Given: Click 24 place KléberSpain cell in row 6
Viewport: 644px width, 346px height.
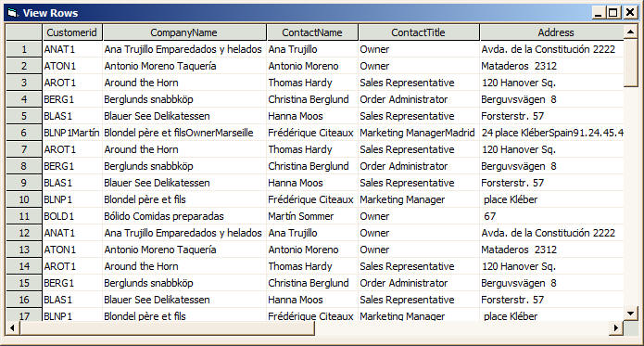Looking at the screenshot, I should tap(551, 133).
